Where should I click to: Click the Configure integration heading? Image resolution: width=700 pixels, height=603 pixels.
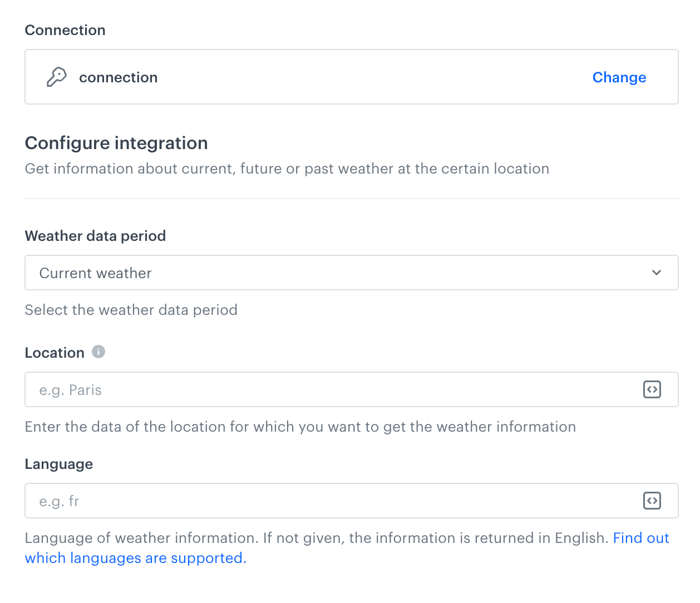click(x=116, y=143)
